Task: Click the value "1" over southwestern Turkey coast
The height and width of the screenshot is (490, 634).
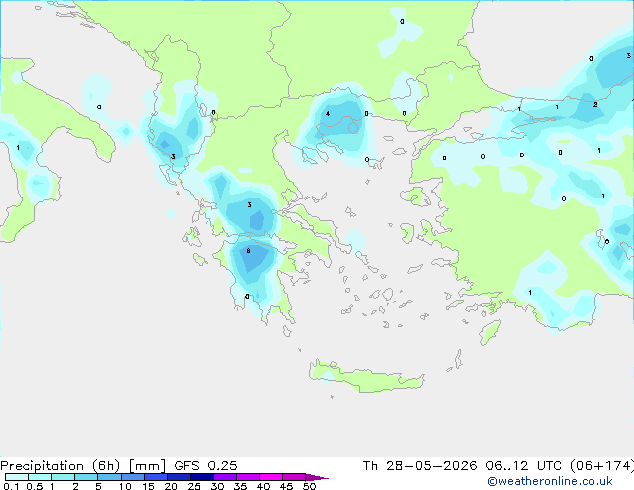Action: pos(530,293)
